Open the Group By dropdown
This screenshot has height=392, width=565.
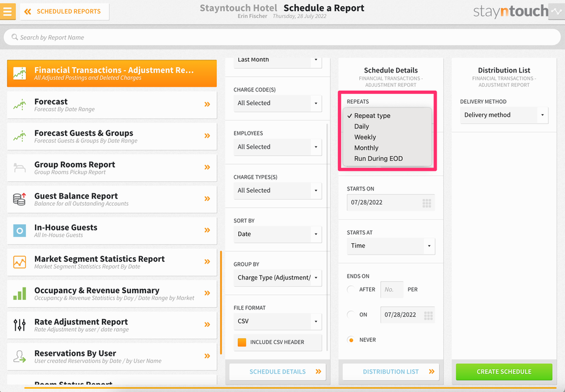coord(278,278)
